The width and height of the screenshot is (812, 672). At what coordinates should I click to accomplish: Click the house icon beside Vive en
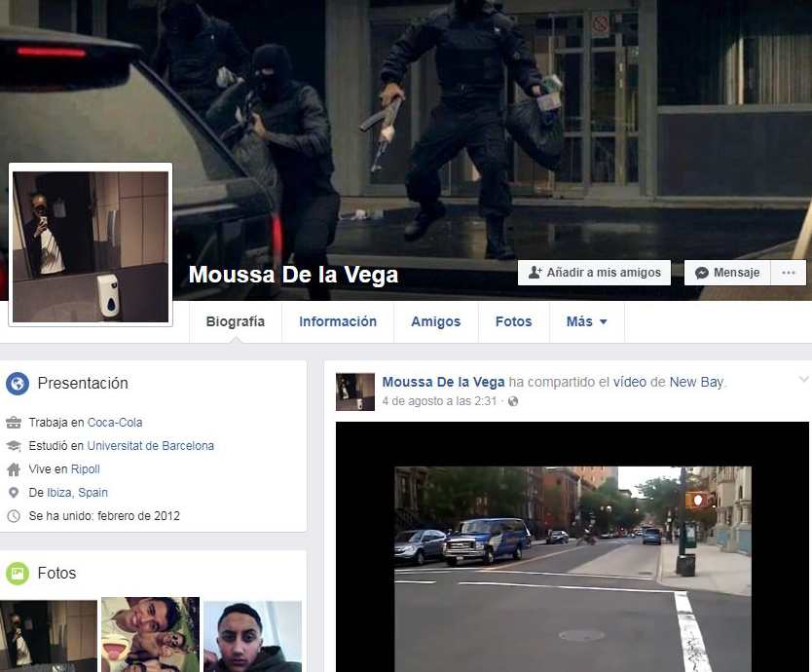tap(14, 469)
